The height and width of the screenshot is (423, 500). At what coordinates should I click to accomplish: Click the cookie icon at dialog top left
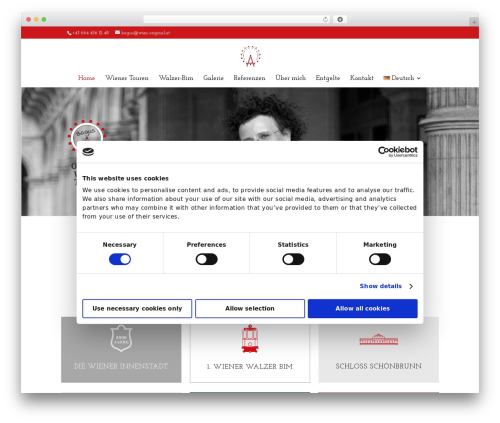tap(88, 152)
